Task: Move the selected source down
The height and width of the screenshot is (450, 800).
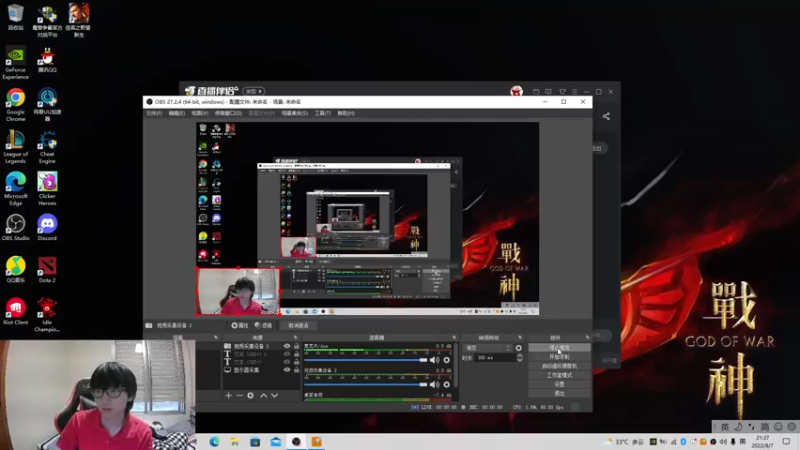Action: pos(274,395)
